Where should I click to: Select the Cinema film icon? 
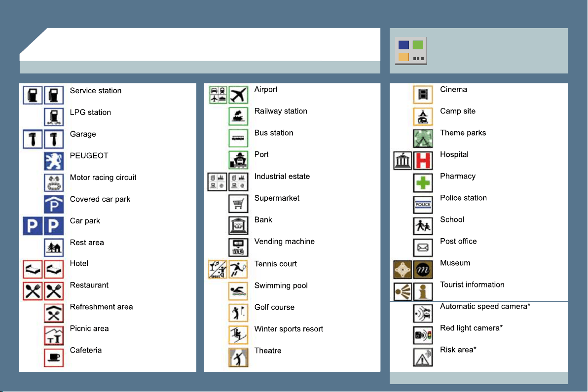(423, 95)
